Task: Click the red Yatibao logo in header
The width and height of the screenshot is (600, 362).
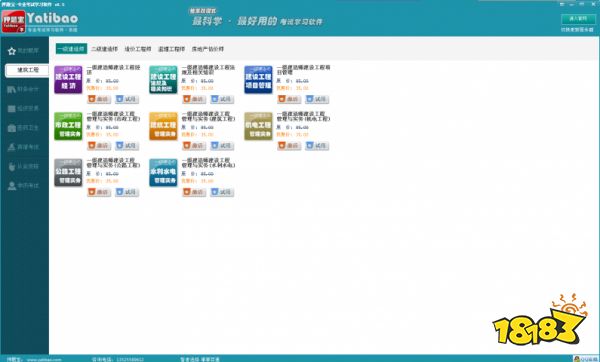Action: 13,21
